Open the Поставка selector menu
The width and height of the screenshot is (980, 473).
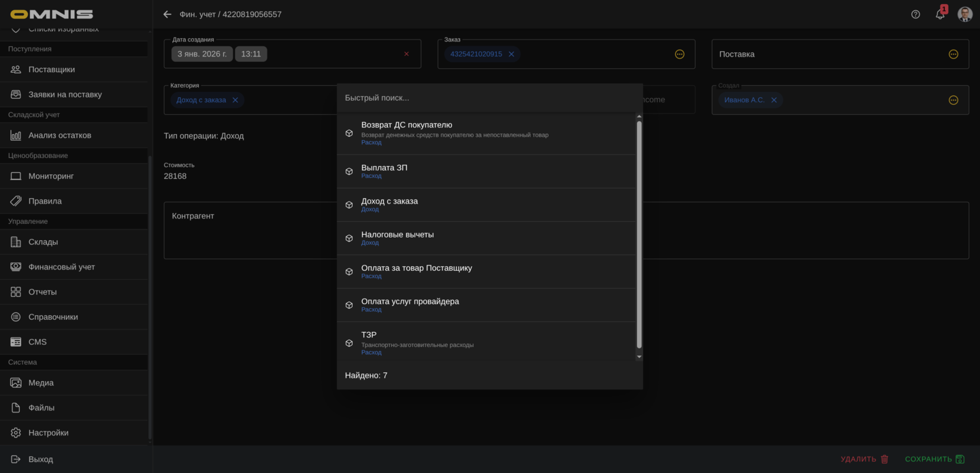coord(953,54)
